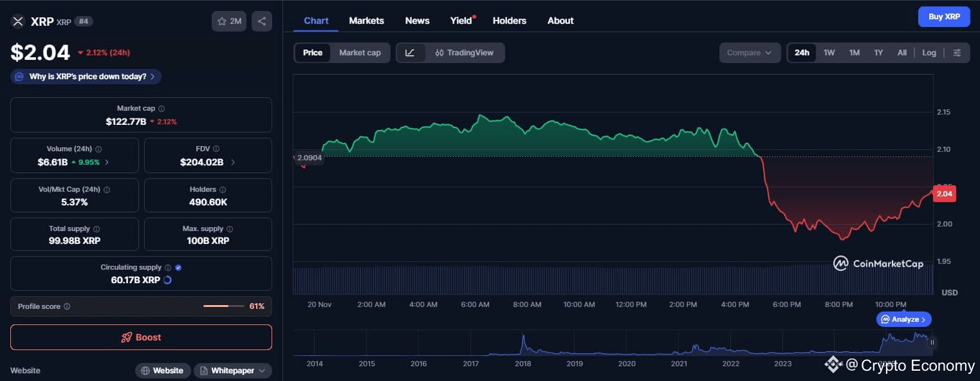Click the Holders info icon
This screenshot has width=980, height=381.
pos(223,190)
